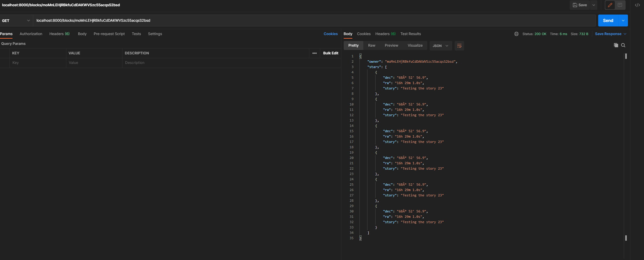Viewport: 644px width, 260px height.
Task: Expand the Send button dropdown arrow
Action: [x=623, y=21]
